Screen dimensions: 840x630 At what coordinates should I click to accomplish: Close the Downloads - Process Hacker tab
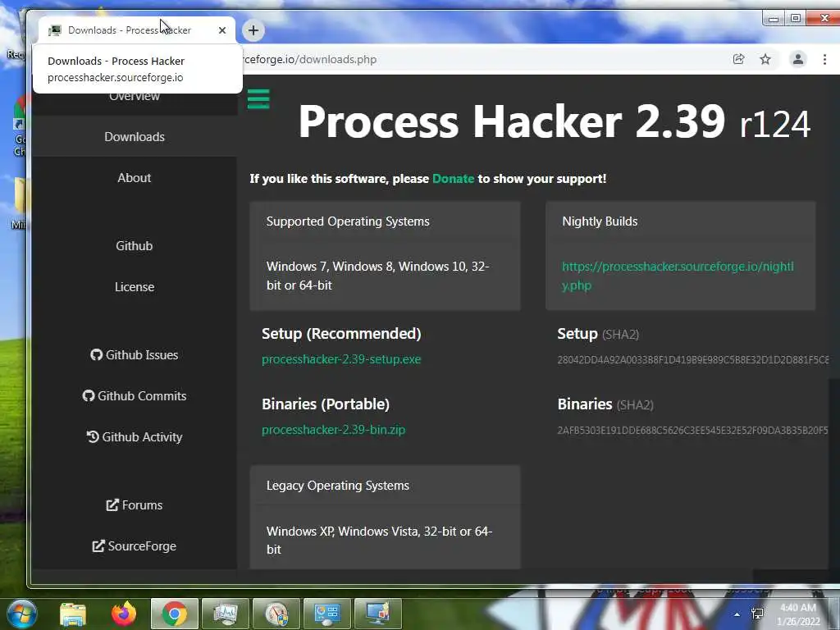(x=222, y=30)
